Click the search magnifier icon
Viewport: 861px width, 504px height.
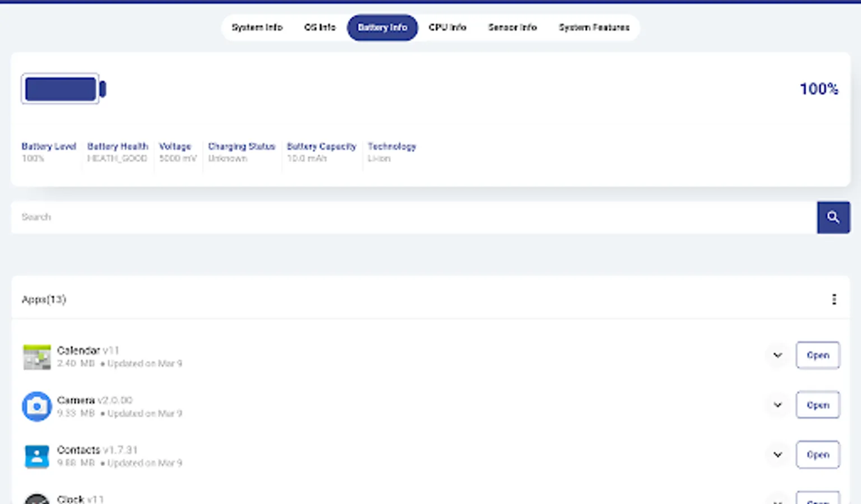pyautogui.click(x=834, y=217)
